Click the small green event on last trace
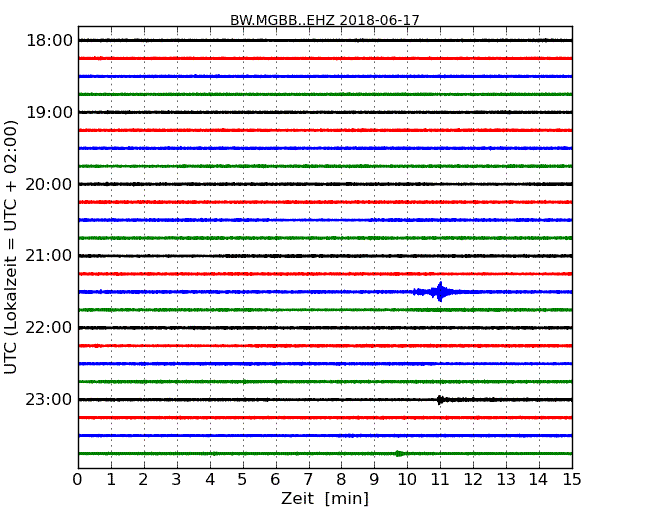Image resolution: width=650 pixels, height=520 pixels. coord(400,454)
